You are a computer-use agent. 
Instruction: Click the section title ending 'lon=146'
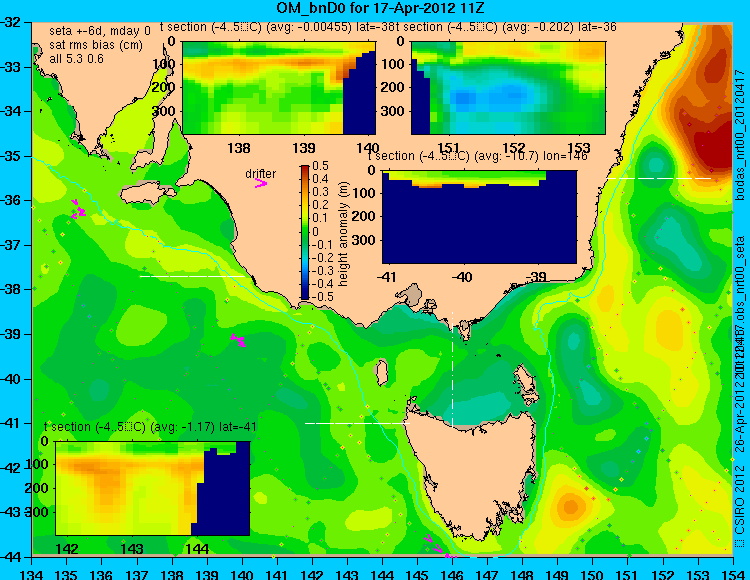[477, 156]
